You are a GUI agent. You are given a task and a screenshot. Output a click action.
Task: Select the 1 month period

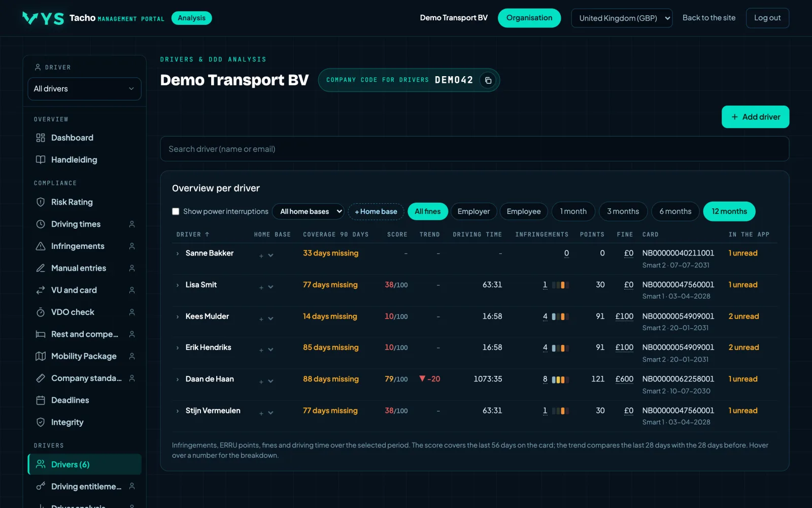(x=573, y=211)
